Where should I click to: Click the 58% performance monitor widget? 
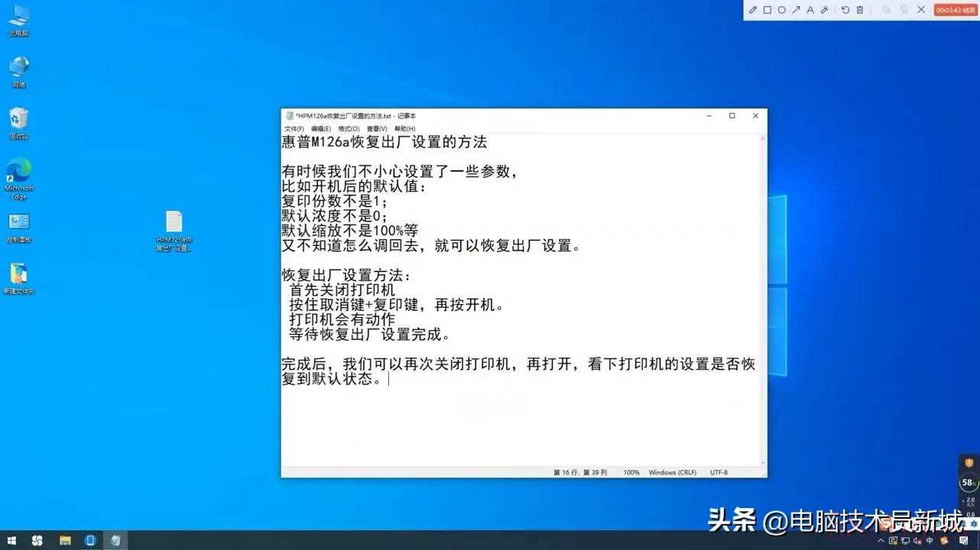click(969, 483)
